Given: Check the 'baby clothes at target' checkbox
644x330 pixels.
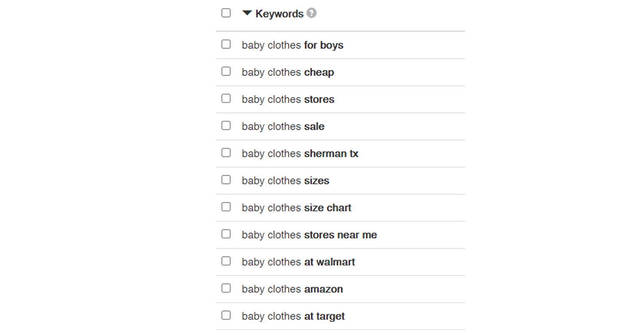Looking at the screenshot, I should click(x=226, y=315).
